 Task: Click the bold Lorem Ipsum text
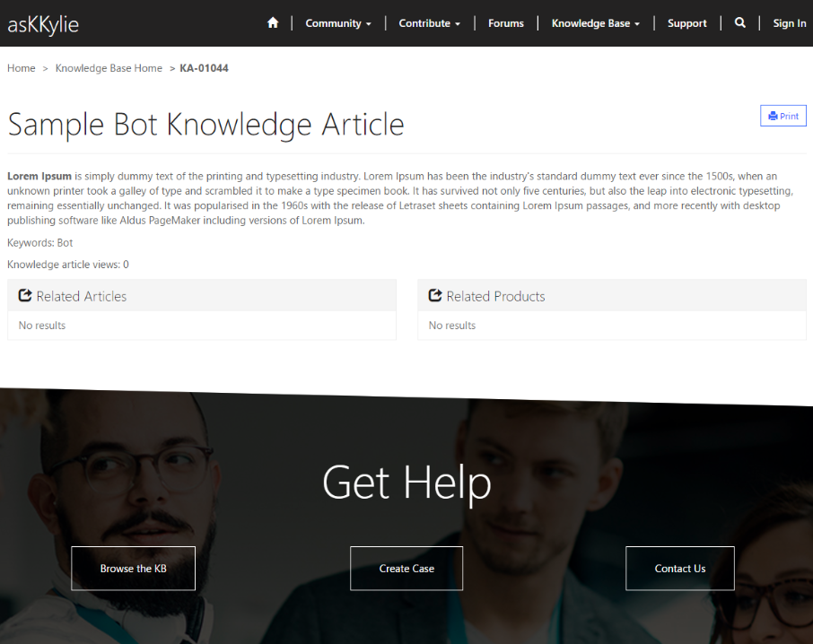tap(39, 176)
